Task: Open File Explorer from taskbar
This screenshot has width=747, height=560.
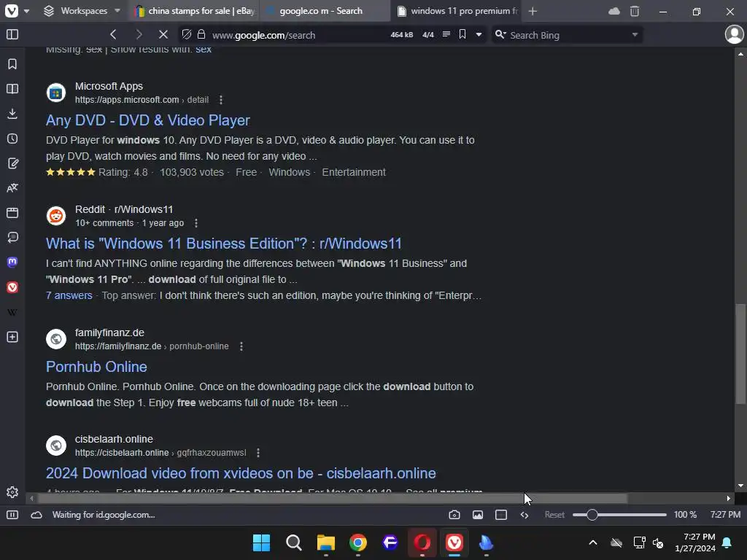Action: tap(326, 542)
